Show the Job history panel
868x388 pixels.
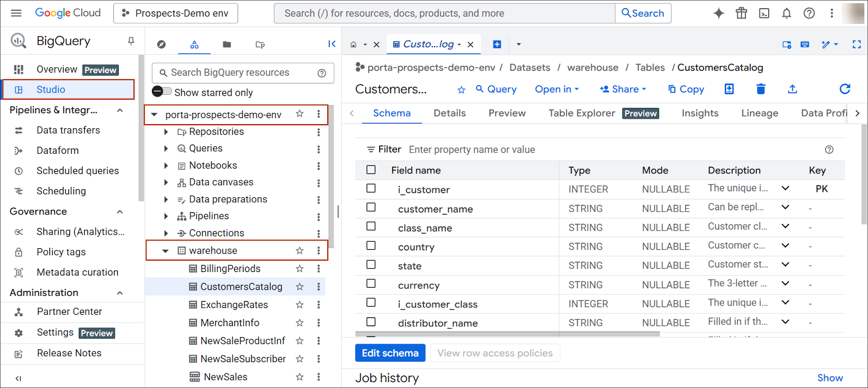[830, 378]
